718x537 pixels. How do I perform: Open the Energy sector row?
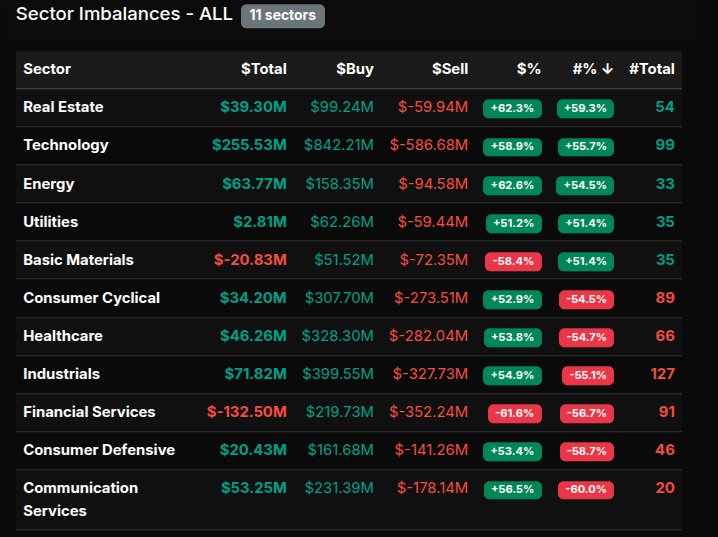click(x=49, y=184)
